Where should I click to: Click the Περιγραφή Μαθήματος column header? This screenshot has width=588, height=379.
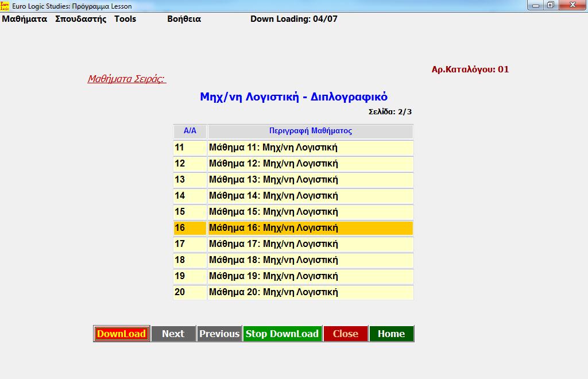(x=310, y=131)
